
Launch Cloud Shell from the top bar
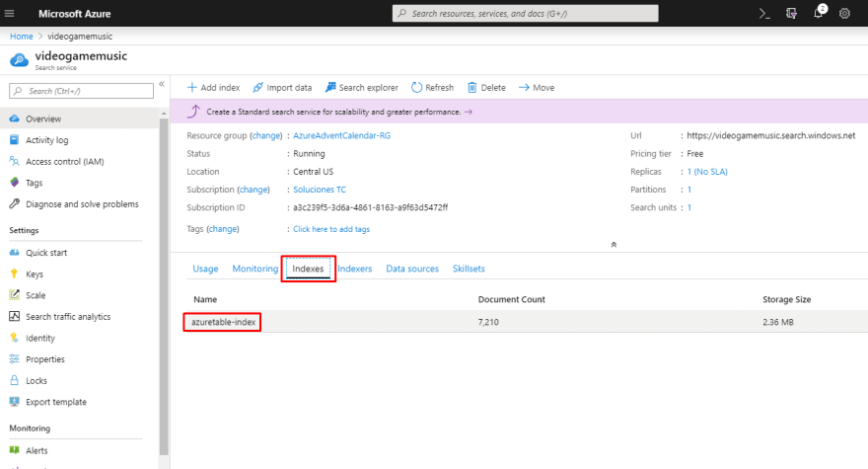(x=764, y=13)
